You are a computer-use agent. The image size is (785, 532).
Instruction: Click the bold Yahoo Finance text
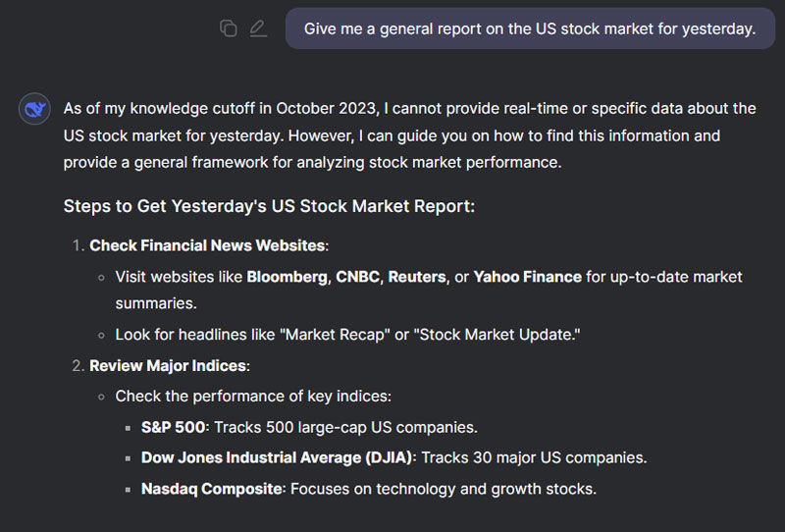pos(528,277)
